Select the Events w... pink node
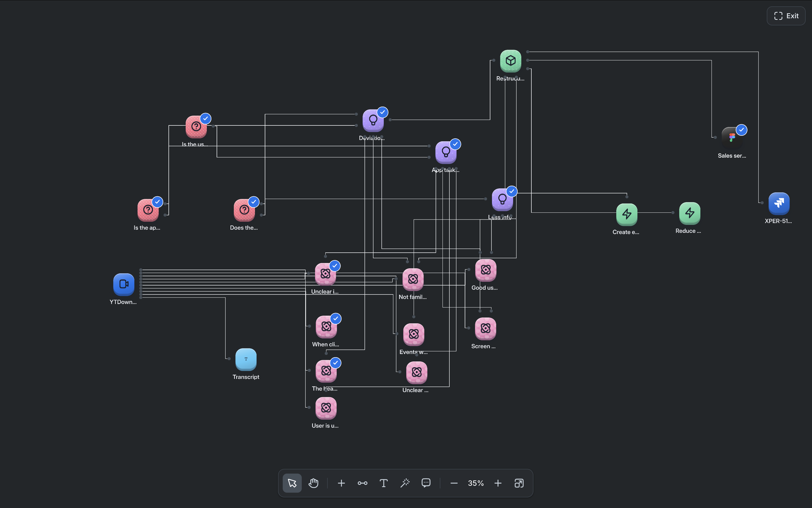 coord(414,334)
